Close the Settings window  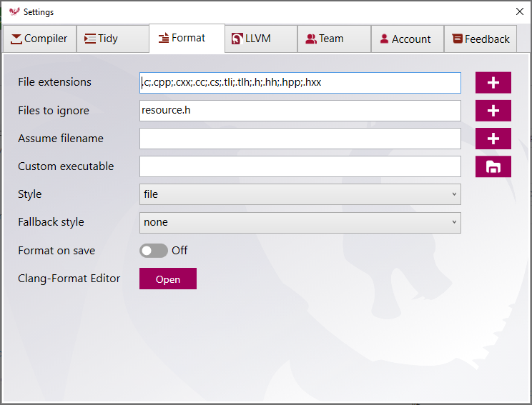pos(519,11)
